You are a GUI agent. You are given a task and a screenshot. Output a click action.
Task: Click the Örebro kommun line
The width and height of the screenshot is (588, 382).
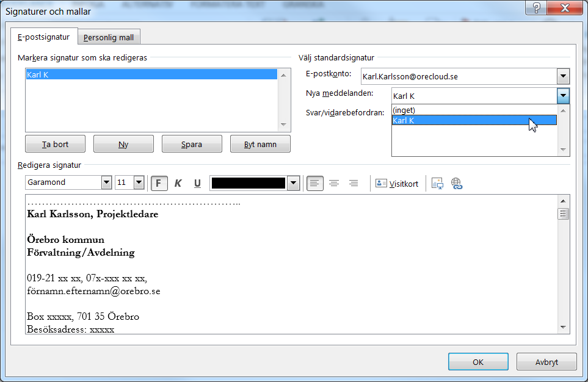click(65, 240)
